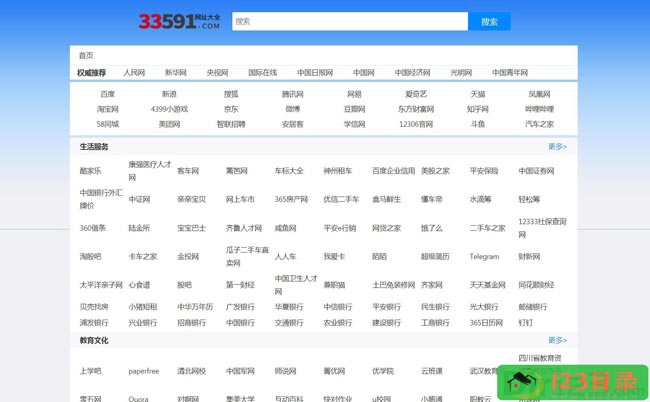This screenshot has width=650, height=402.
Task: Open the 中国证券网 link
Action: (x=536, y=171)
